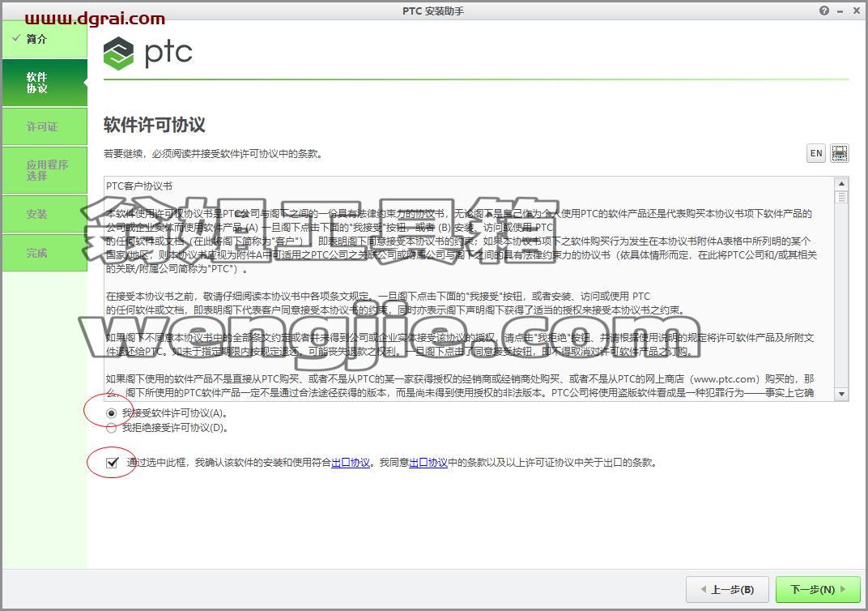This screenshot has width=868, height=611.
Task: Minimize the PTC installer window
Action: click(840, 11)
